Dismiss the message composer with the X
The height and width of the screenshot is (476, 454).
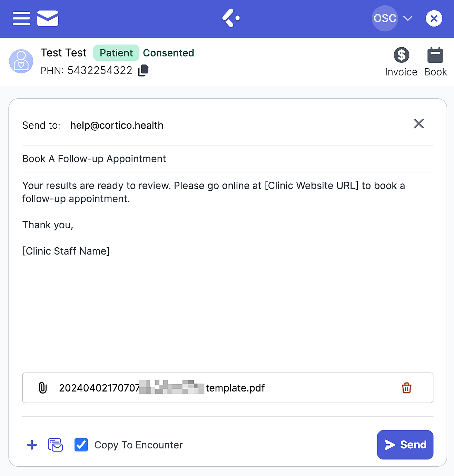click(418, 123)
